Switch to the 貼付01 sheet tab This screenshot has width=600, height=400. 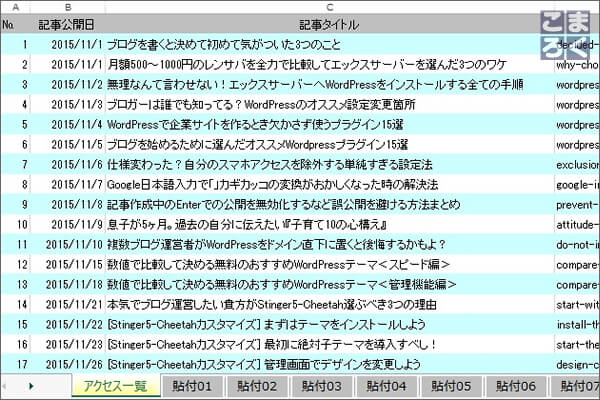[x=192, y=386]
